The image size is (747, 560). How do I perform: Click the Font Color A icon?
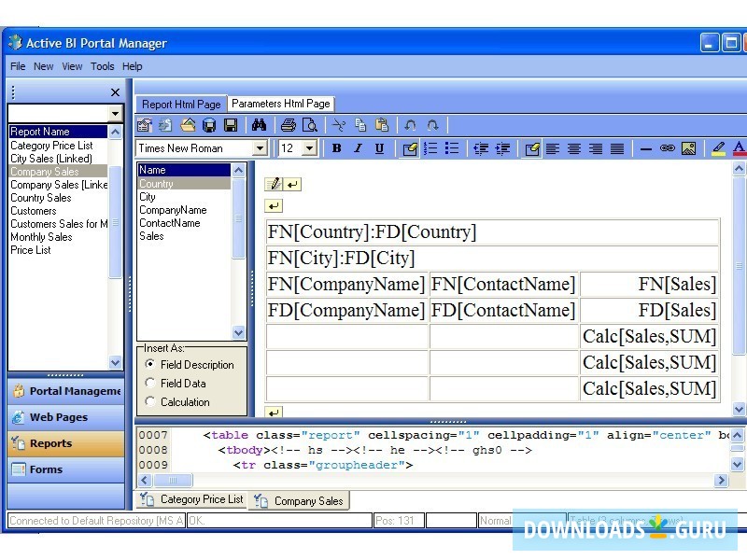click(x=740, y=148)
